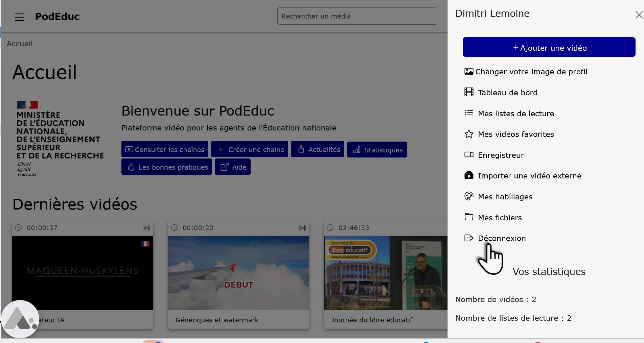Viewport: 644px width, 343px height.
Task: Click the star favorites icon
Action: pos(469,134)
